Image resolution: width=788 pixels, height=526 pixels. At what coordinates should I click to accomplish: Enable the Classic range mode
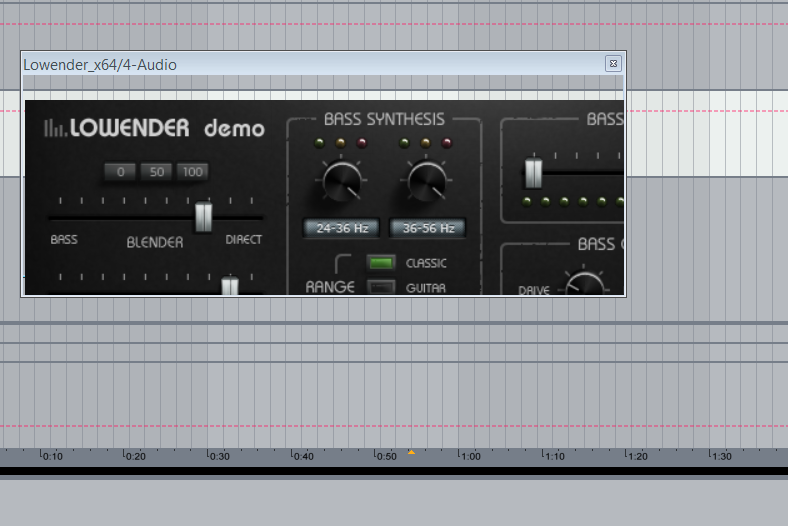(381, 263)
